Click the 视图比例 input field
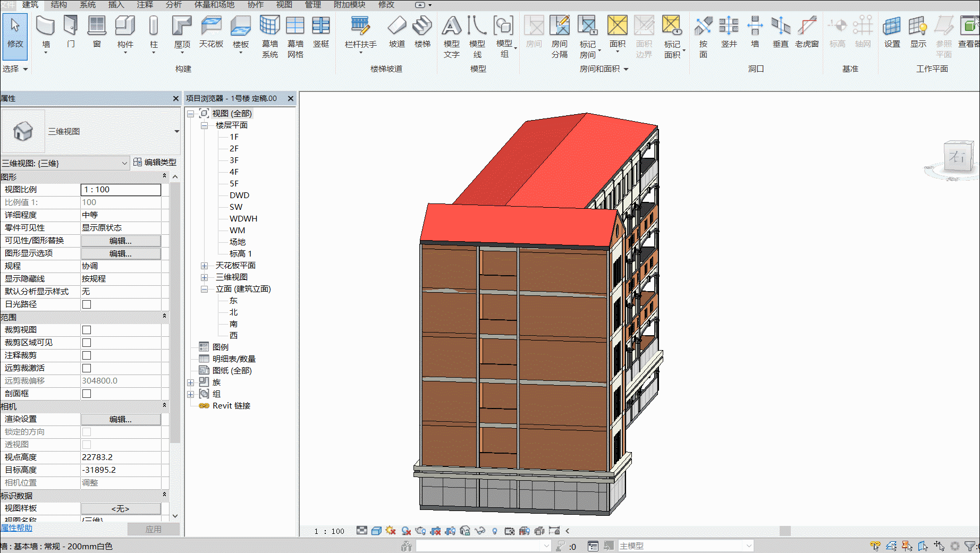980x553 pixels. (121, 190)
